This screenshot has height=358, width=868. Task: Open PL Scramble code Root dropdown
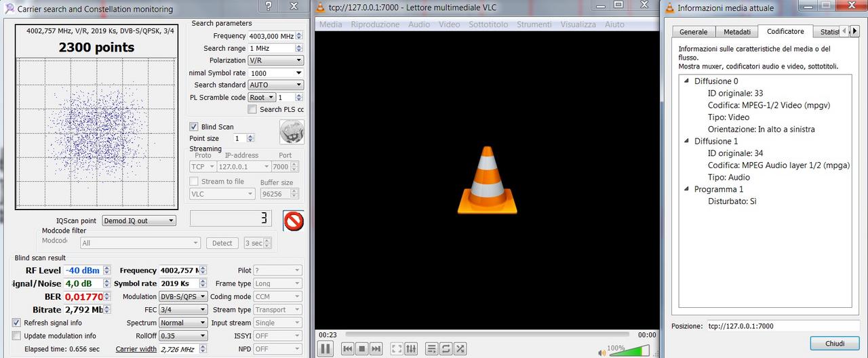point(261,97)
